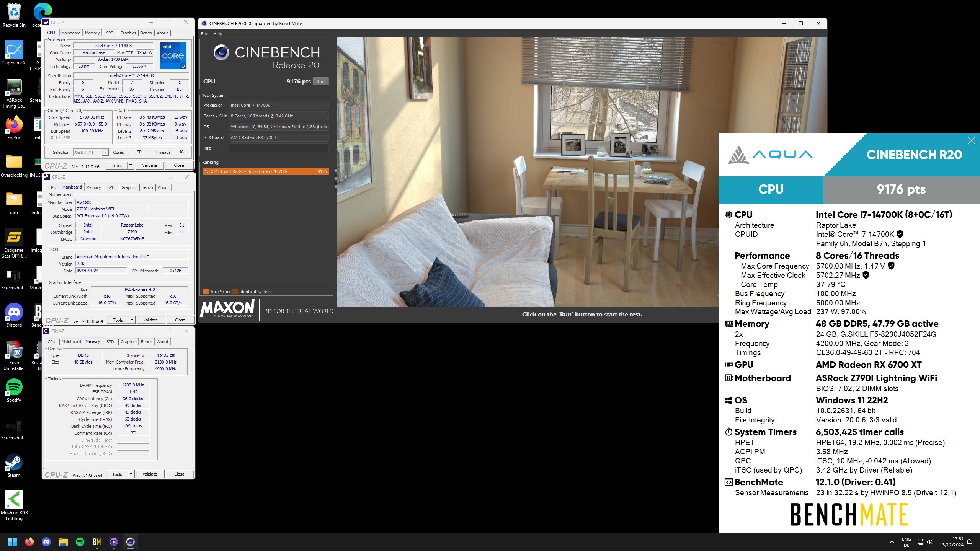Open Spotify from the taskbar
The height and width of the screenshot is (551, 980).
80,542
